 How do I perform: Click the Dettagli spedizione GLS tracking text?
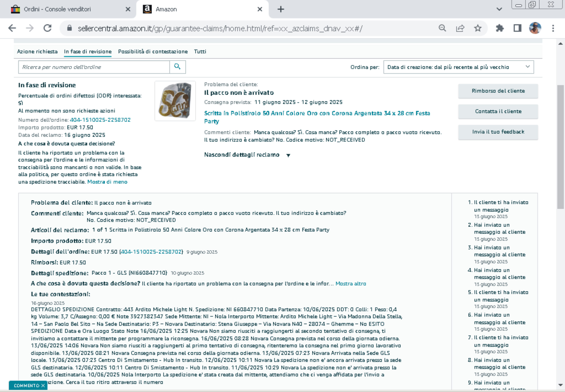pos(129,273)
